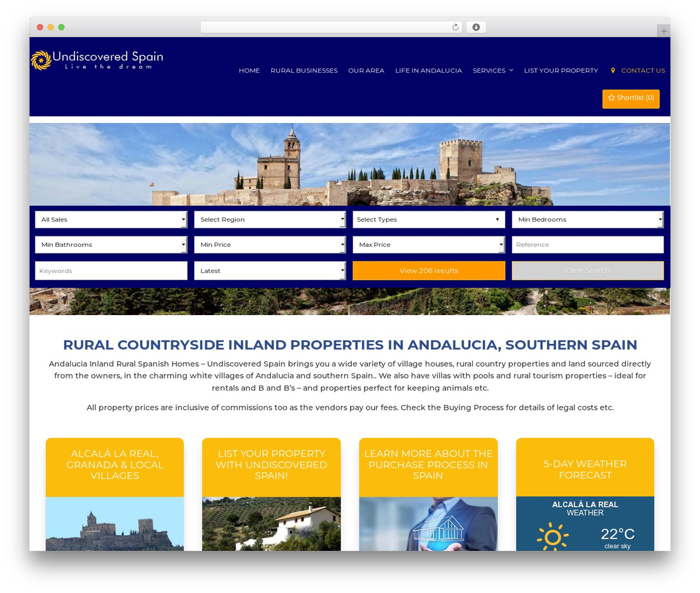700x593 pixels.
Task: Go to the Home menu item
Action: 249,71
